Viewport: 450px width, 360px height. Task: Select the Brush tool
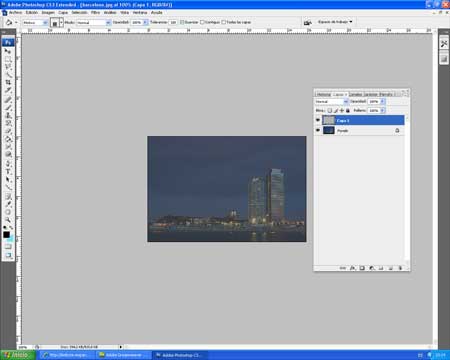pos(8,107)
